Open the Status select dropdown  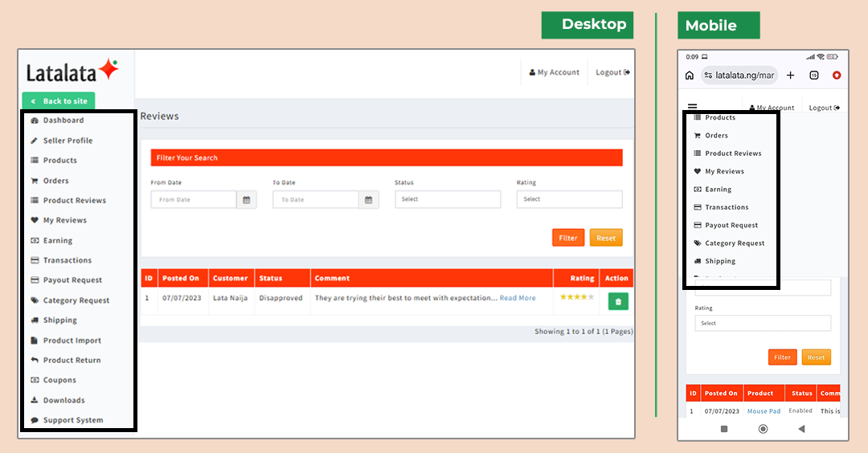(448, 199)
